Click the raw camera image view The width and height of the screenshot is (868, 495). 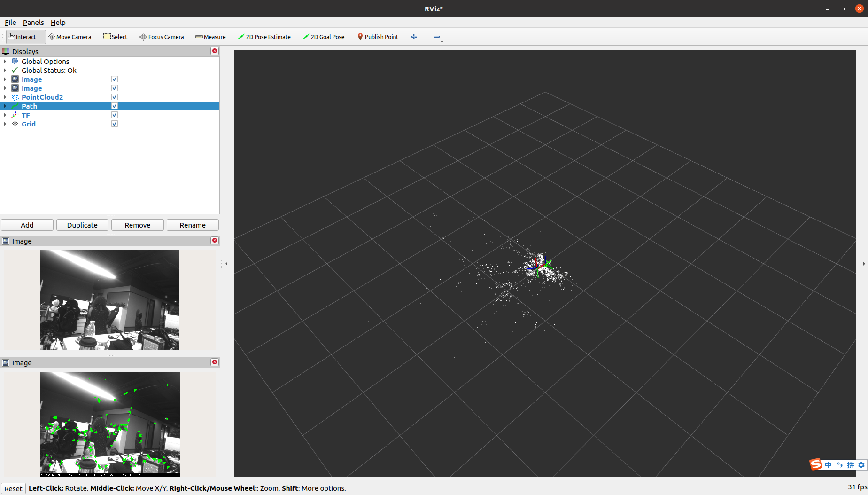pyautogui.click(x=110, y=300)
